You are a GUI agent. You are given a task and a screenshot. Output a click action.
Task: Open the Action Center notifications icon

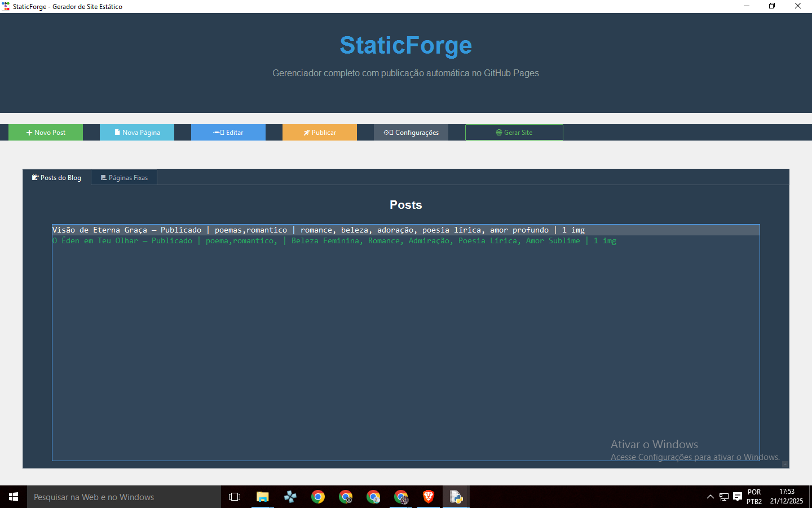pos(738,497)
